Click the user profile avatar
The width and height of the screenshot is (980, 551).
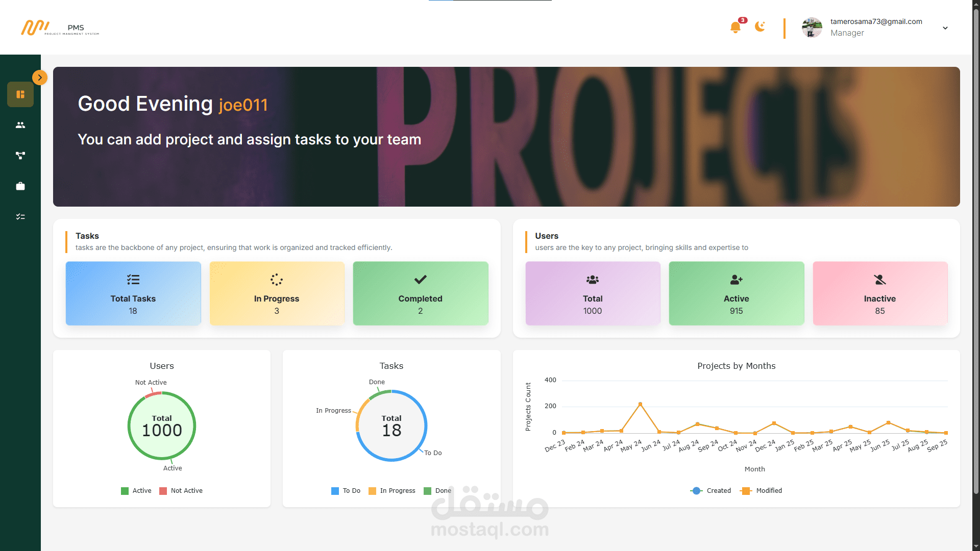[x=812, y=28]
